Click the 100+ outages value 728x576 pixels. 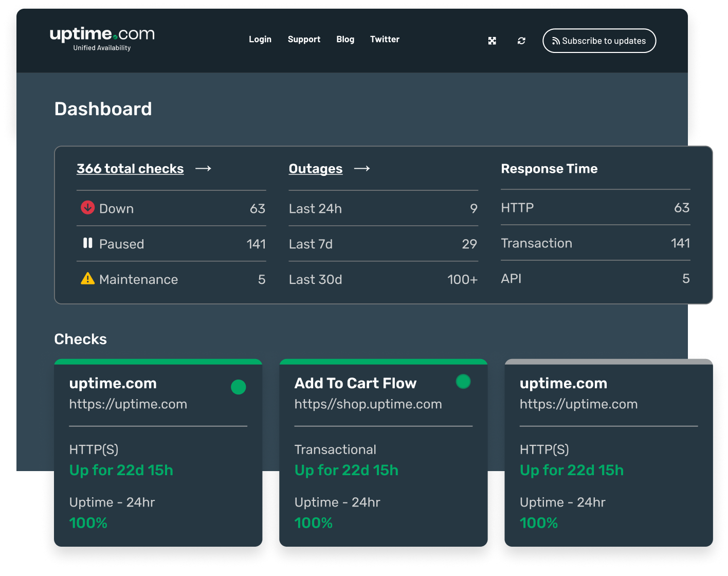(x=462, y=280)
